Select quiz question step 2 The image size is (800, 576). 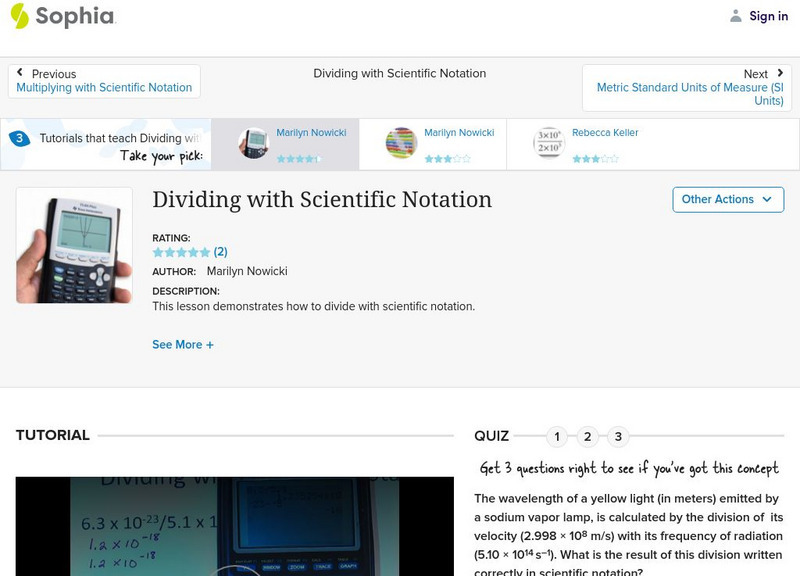[x=587, y=435]
